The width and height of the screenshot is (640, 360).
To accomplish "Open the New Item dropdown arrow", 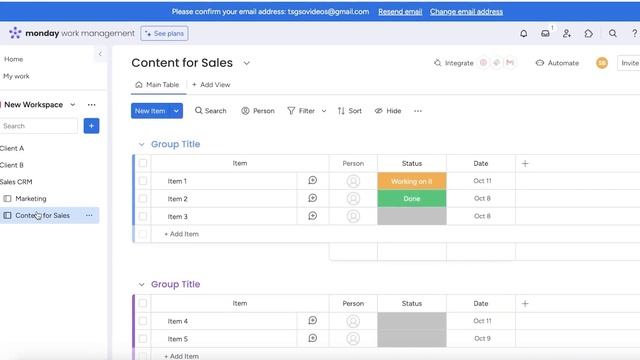I will [176, 111].
